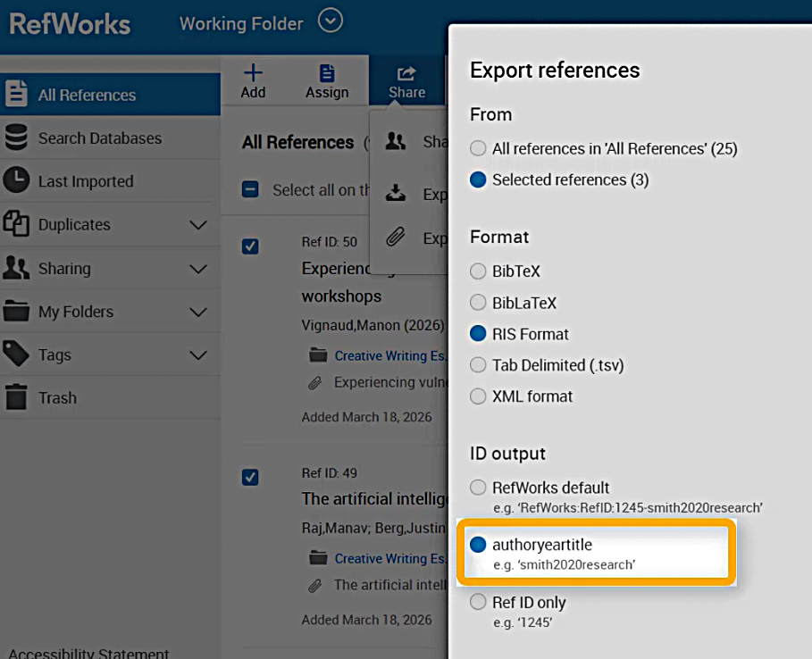Screen dimensions: 812x659
Task: Select All References in sidebar
Action: point(87,95)
